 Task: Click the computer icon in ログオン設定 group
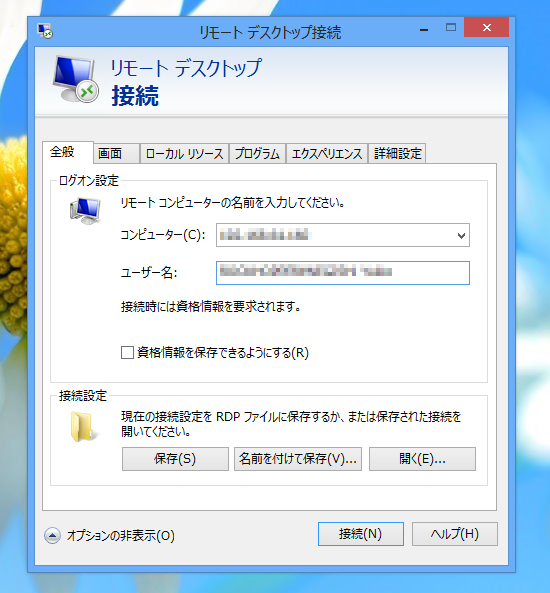point(85,211)
